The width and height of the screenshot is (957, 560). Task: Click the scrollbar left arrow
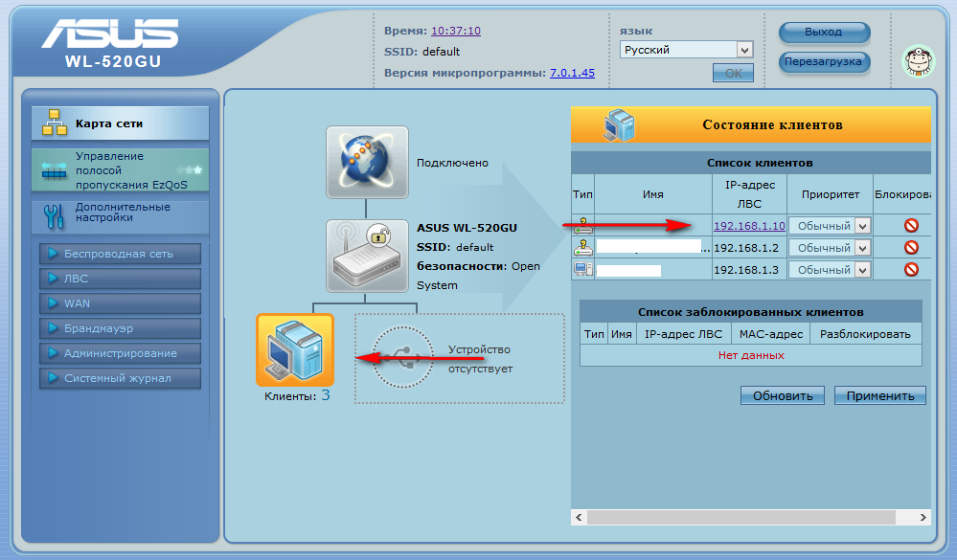[580, 517]
